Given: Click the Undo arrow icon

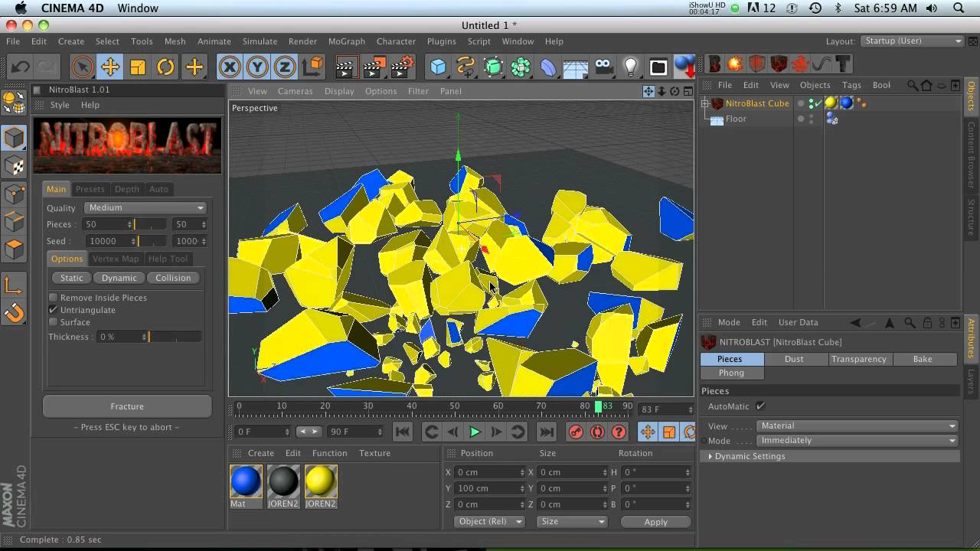Looking at the screenshot, I should [21, 67].
